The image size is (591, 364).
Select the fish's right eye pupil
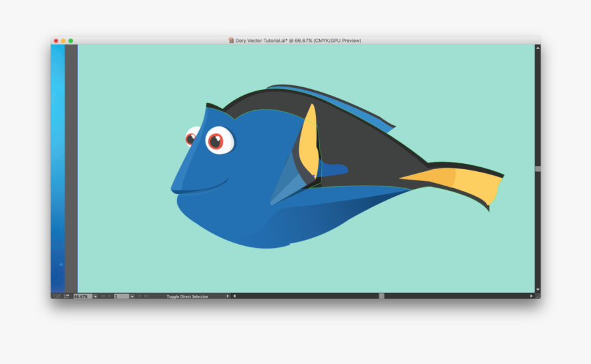click(x=215, y=142)
